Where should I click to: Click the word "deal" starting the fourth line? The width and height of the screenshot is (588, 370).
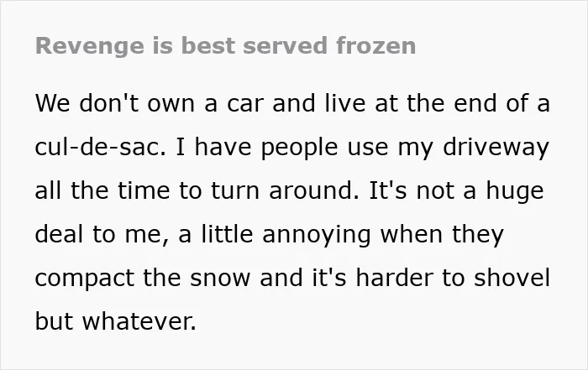pyautogui.click(x=59, y=234)
